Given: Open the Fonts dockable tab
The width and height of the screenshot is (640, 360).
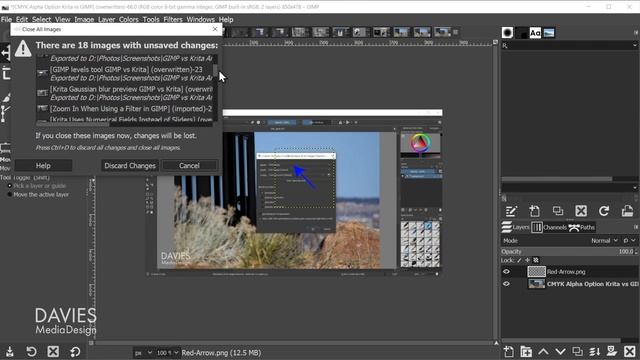Looking at the screenshot, I should (535, 33).
